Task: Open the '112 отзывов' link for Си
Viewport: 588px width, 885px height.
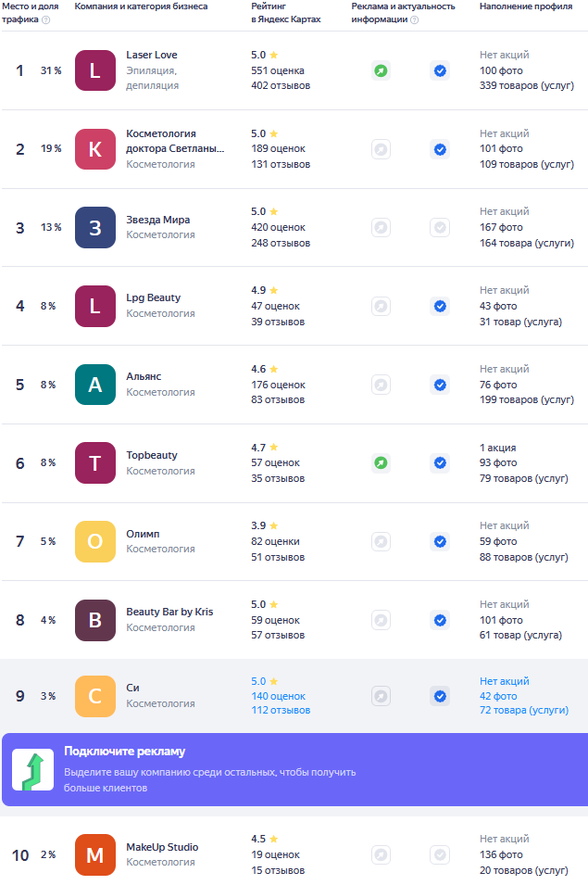Action: point(281,711)
